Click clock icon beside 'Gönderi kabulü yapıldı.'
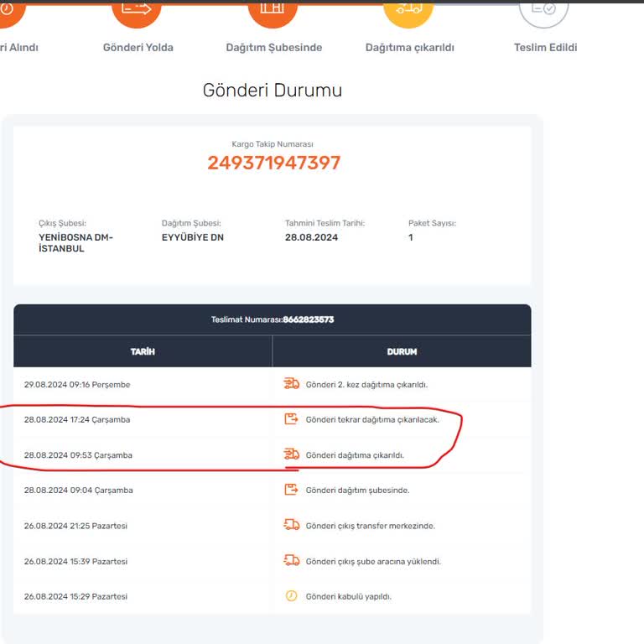 click(x=291, y=595)
